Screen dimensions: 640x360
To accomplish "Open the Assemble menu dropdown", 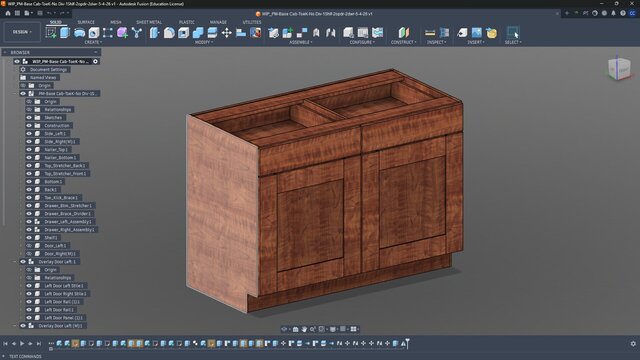I will (x=301, y=42).
